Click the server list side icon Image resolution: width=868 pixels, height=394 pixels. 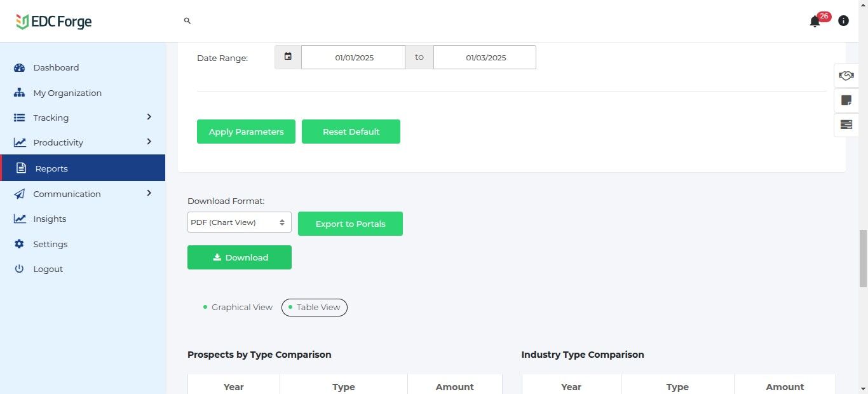coord(846,125)
